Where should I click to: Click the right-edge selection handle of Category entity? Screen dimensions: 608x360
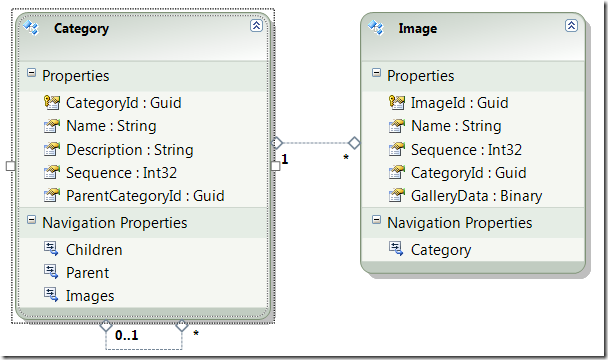[x=275, y=166]
